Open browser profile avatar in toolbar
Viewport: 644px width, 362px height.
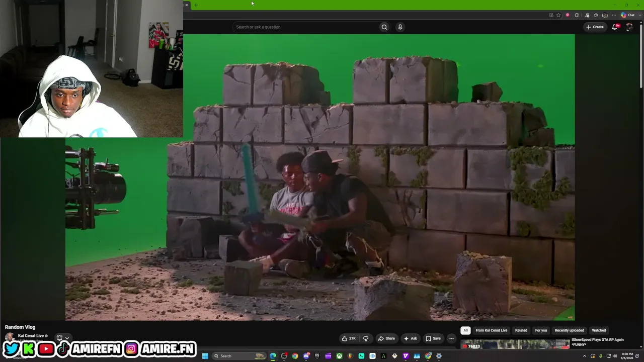coord(605,15)
